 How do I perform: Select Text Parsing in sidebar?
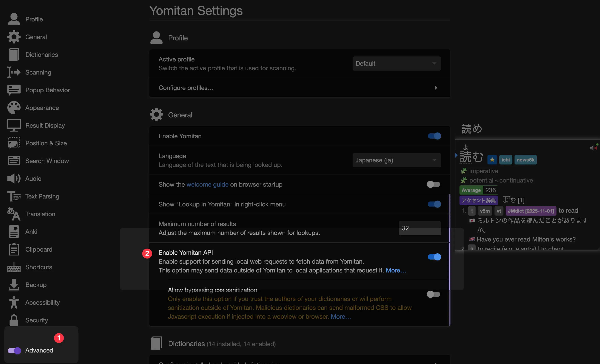click(x=42, y=196)
